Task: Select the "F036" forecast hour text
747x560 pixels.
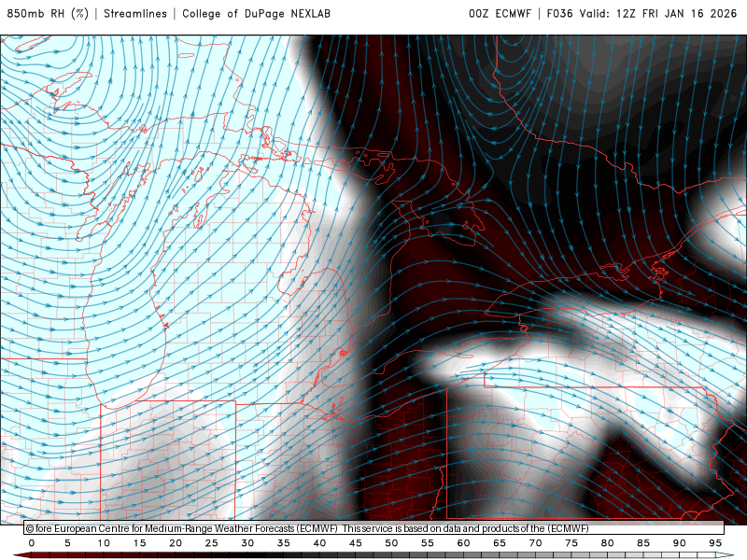Action: coord(559,14)
